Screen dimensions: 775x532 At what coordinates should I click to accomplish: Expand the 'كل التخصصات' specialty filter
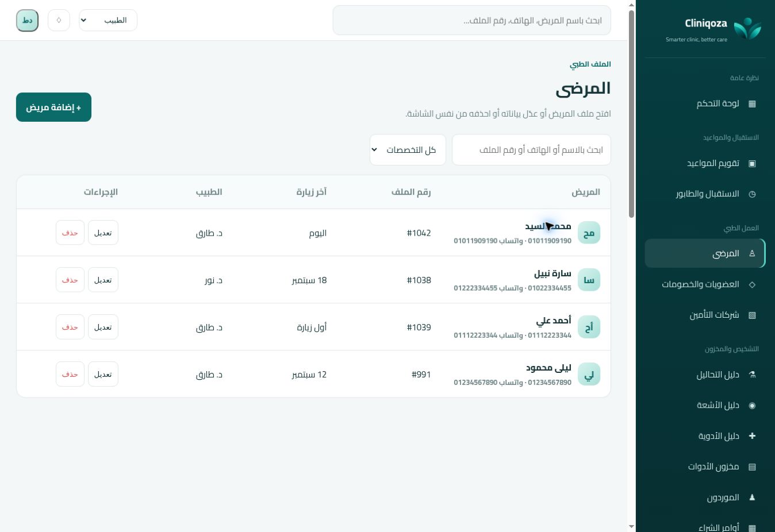[408, 149]
